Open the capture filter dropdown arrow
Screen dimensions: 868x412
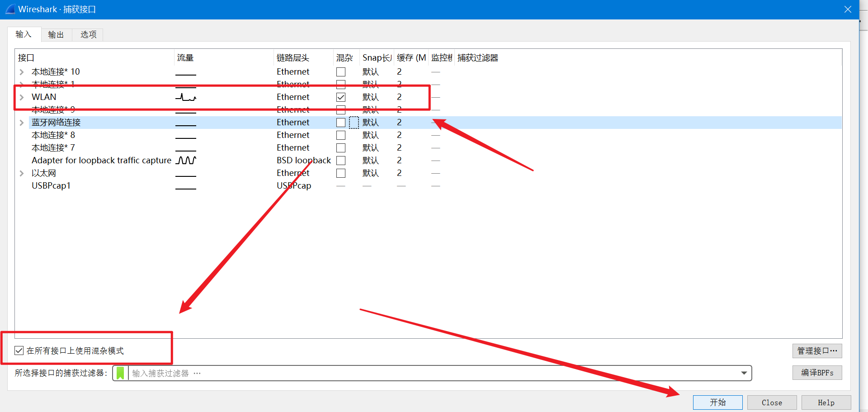click(x=744, y=373)
